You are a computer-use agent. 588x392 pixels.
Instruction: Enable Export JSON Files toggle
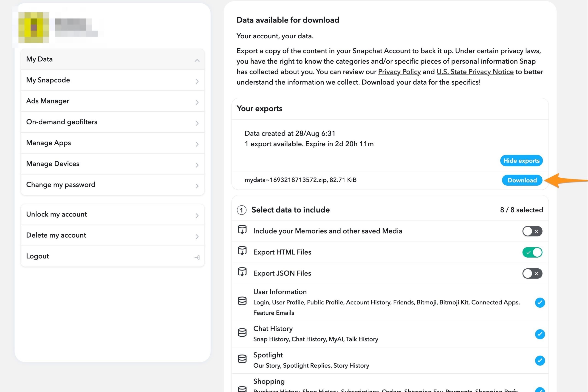[x=532, y=273]
